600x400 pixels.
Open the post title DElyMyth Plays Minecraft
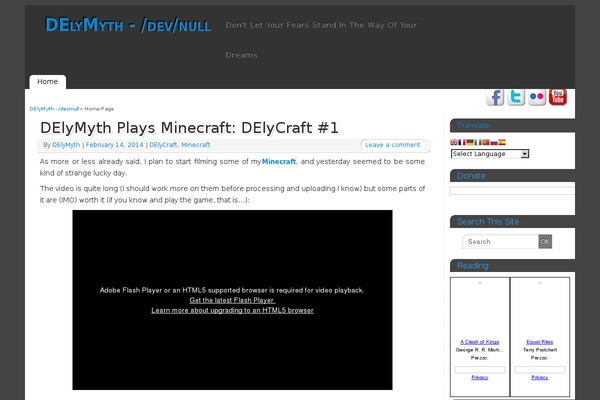pos(189,128)
